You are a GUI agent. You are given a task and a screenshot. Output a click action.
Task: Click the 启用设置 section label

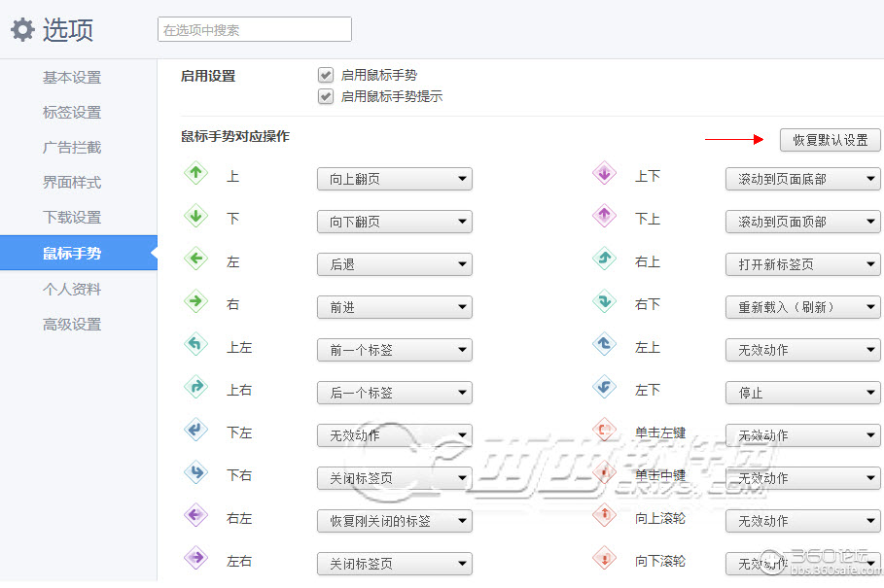[208, 76]
